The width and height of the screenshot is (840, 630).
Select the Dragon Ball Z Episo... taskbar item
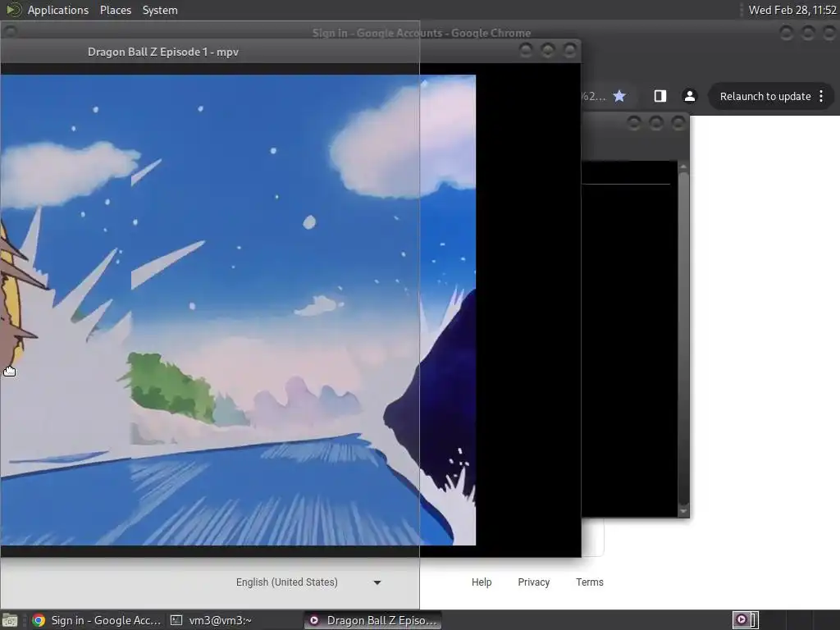point(373,620)
